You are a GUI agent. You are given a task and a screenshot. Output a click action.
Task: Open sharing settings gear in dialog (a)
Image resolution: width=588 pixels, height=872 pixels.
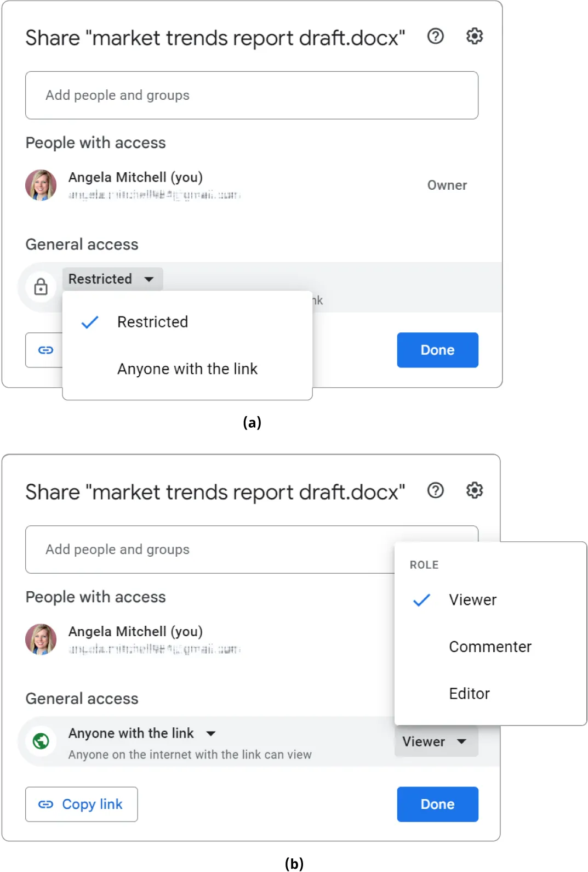(474, 36)
